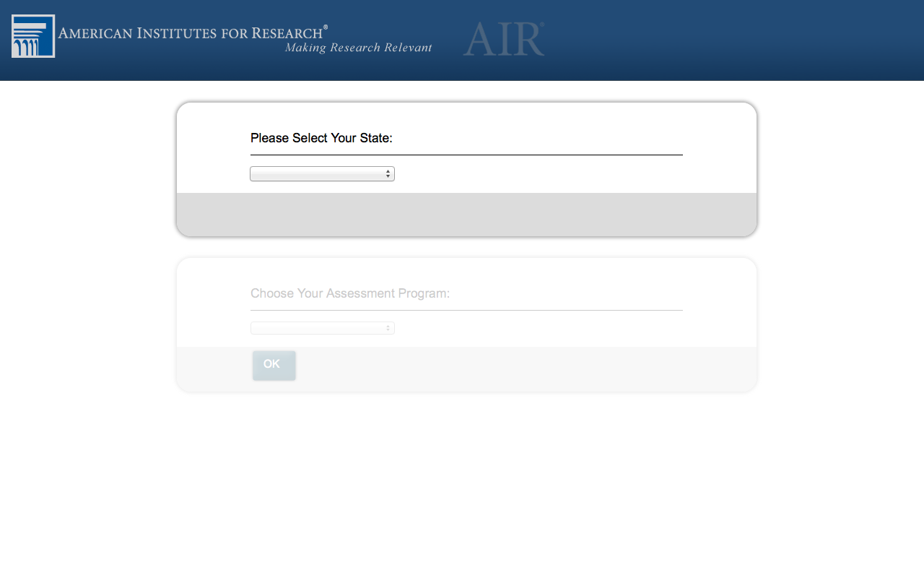Click the arrows on the assessment program dropdown
The height and width of the screenshot is (578, 924).
pos(388,328)
